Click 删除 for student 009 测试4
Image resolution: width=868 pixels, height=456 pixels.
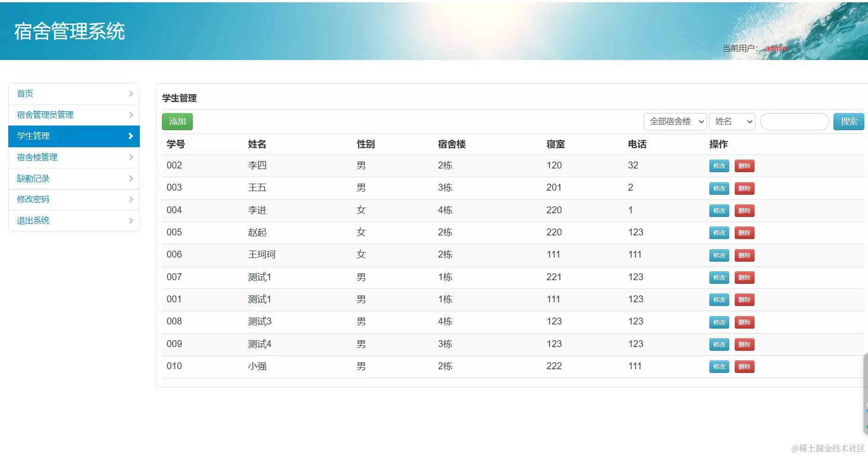click(744, 344)
